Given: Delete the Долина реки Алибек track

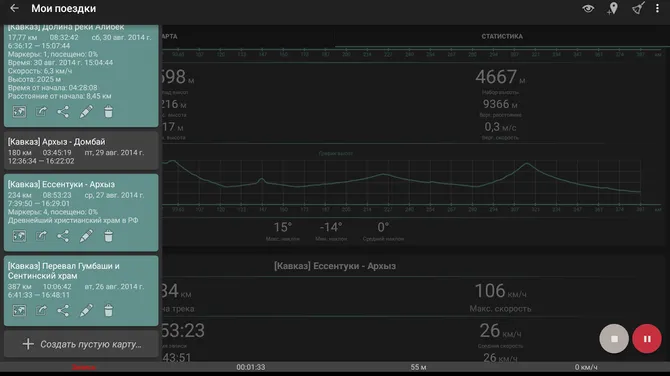Looking at the screenshot, I should click(109, 112).
